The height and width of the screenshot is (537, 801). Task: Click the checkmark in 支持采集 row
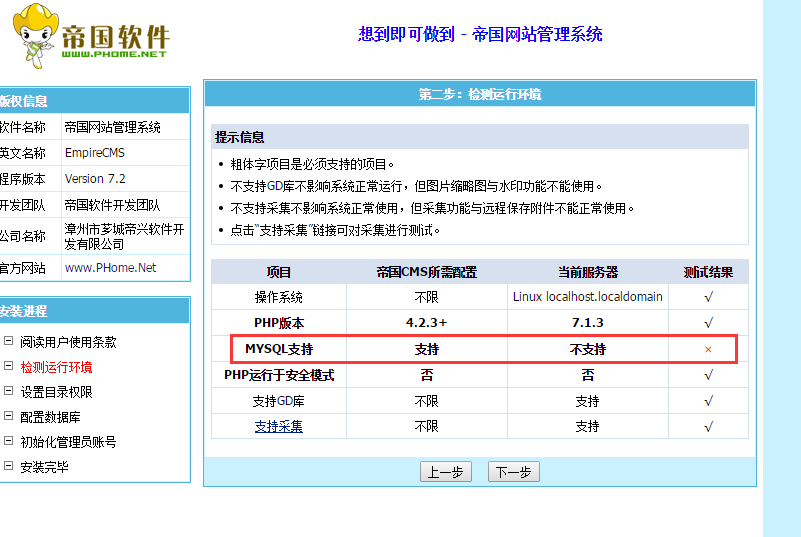tap(708, 427)
